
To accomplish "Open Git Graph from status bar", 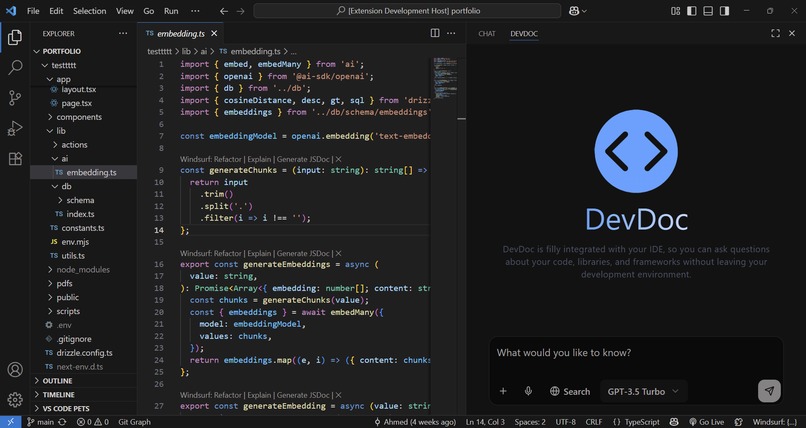I will pyautogui.click(x=135, y=422).
